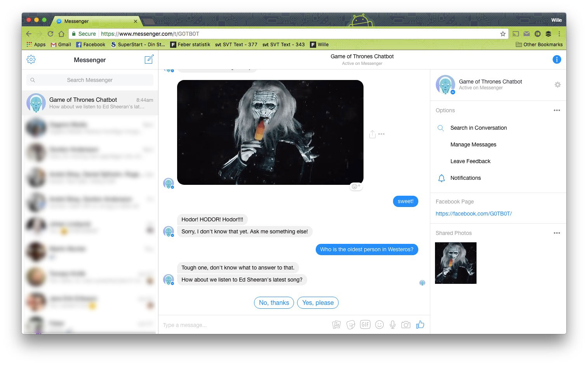588x365 pixels.
Task: Record a voice clip with microphone
Action: tap(393, 325)
